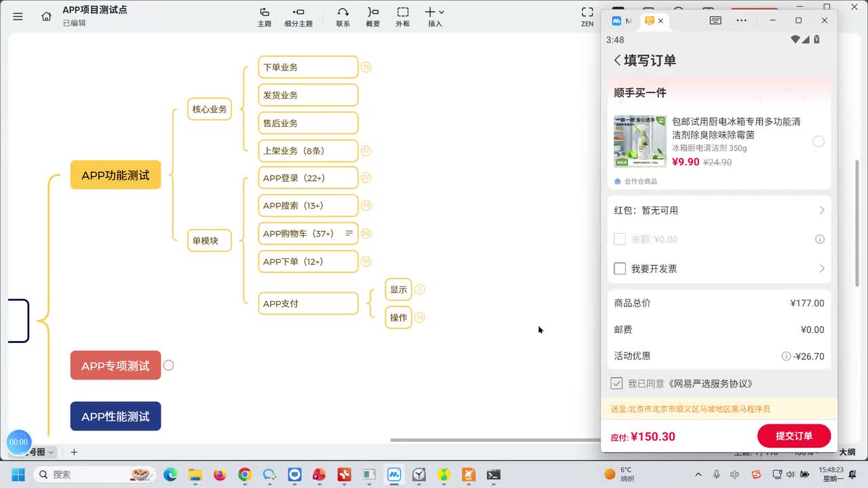Expand the count badge next to 下单业务
The width and height of the screenshot is (868, 488).
tap(366, 67)
